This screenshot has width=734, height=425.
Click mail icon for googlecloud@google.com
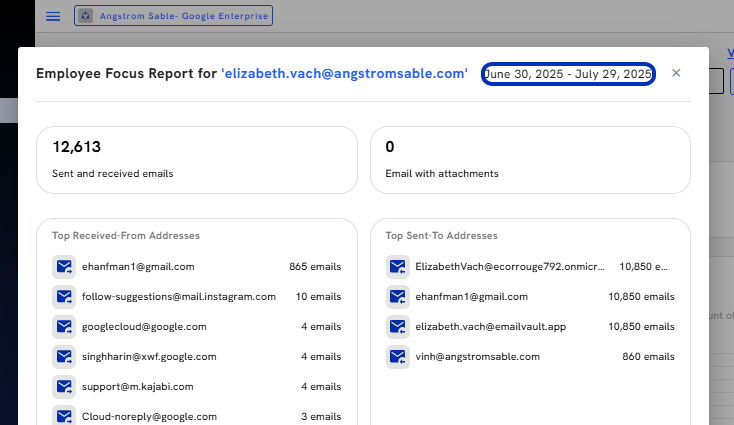[x=64, y=327]
